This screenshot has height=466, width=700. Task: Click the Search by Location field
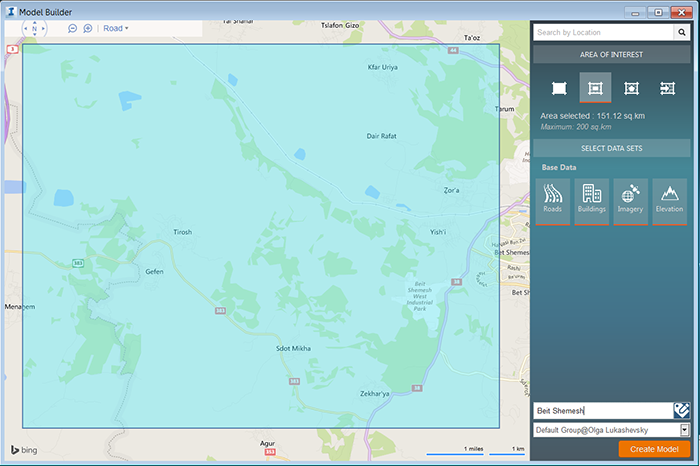[603, 33]
